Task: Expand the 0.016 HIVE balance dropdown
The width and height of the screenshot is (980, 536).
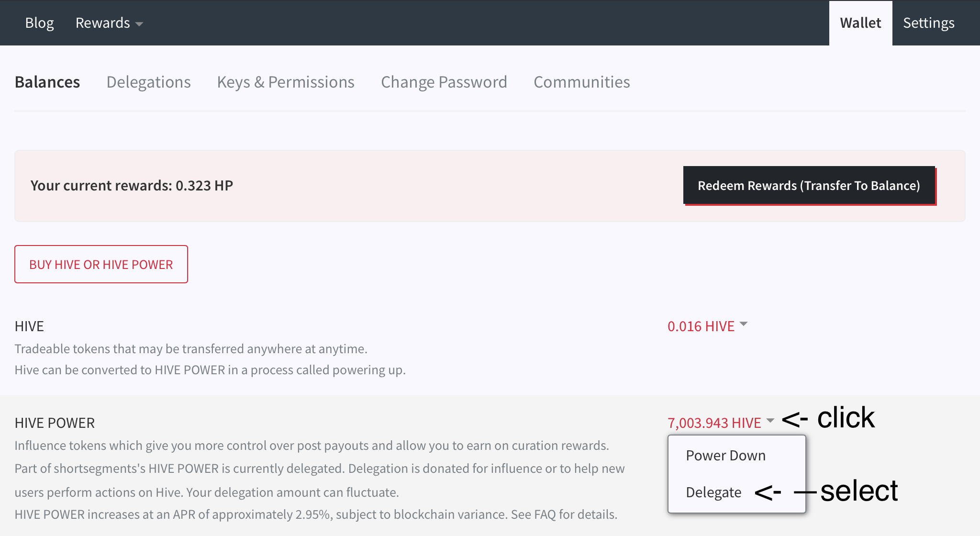Action: (707, 326)
